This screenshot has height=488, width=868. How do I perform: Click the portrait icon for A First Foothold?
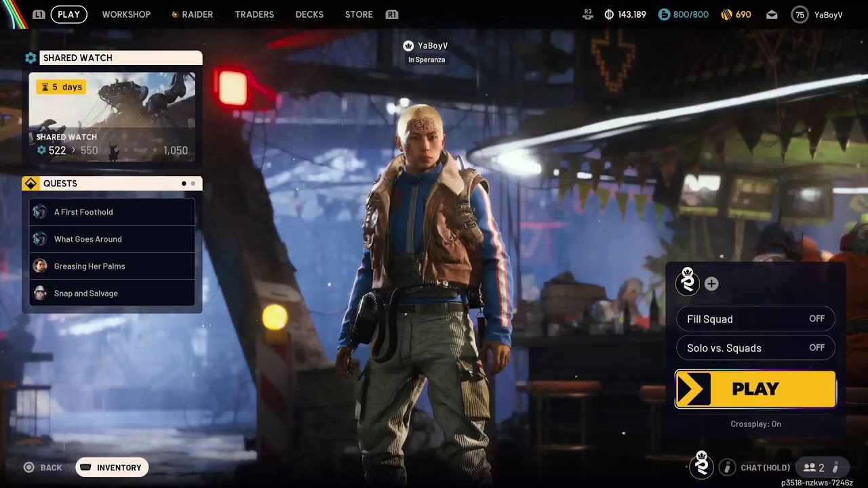(40, 212)
